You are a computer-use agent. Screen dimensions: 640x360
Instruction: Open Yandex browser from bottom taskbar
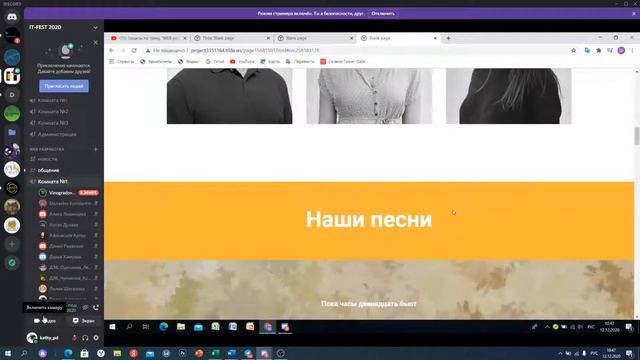[101, 353]
